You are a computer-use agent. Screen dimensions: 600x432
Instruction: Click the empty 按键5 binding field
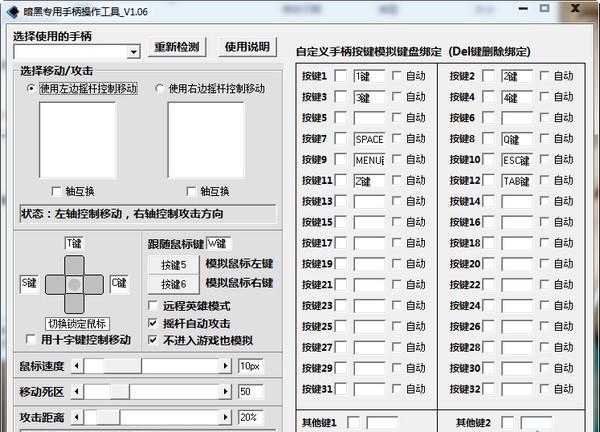[369, 118]
